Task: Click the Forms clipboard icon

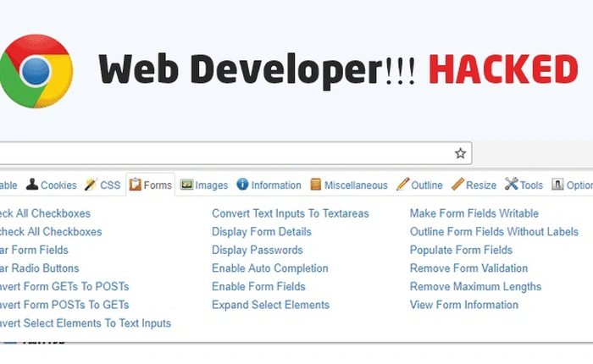Action: [135, 184]
